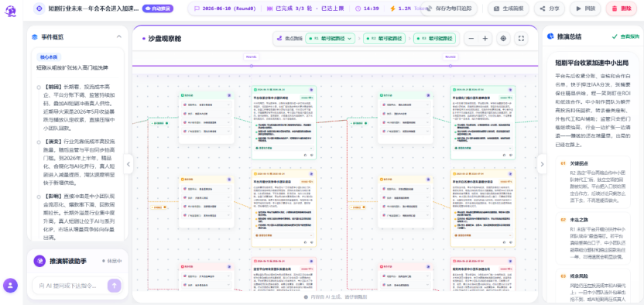Zoom in the sandbox with the plus button

[485, 38]
